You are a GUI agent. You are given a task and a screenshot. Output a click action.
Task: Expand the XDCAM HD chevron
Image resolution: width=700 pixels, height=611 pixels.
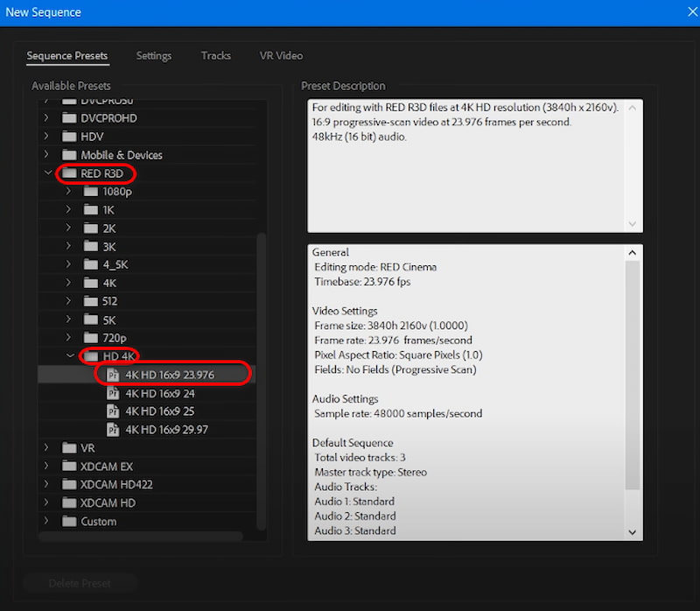tap(46, 502)
